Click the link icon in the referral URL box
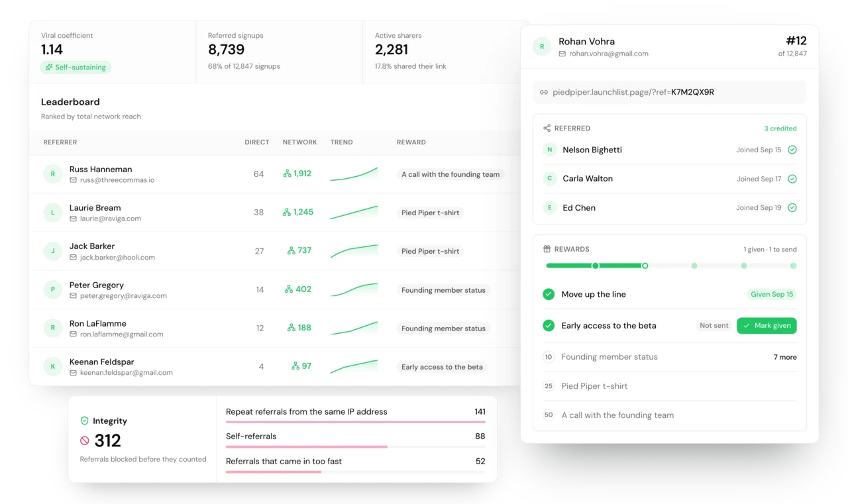 pyautogui.click(x=544, y=93)
